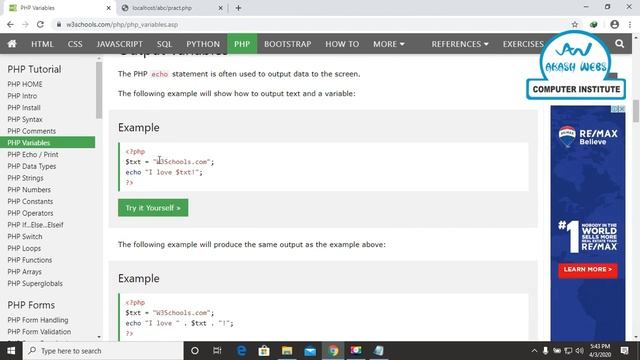
Task: Reload the page
Action: tap(40, 24)
